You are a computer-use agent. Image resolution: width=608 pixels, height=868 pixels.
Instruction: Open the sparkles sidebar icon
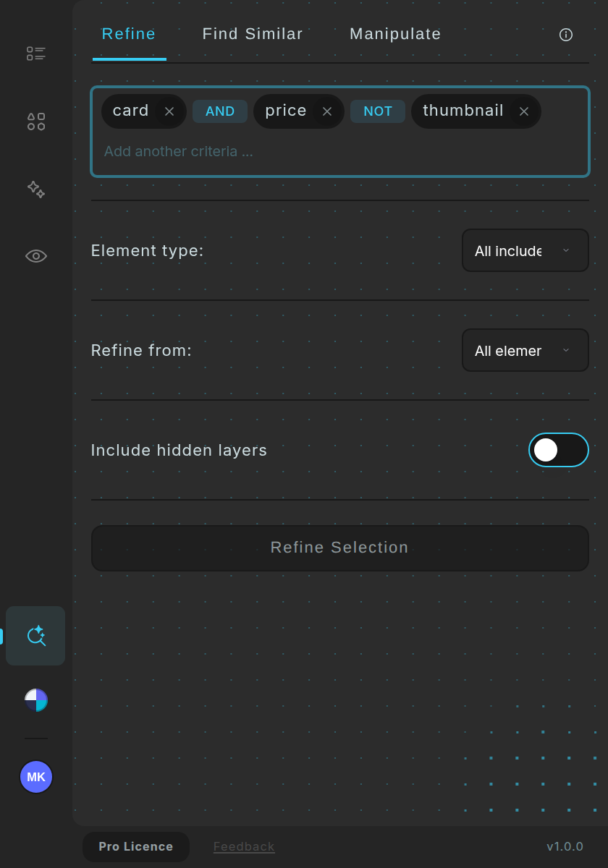point(36,190)
